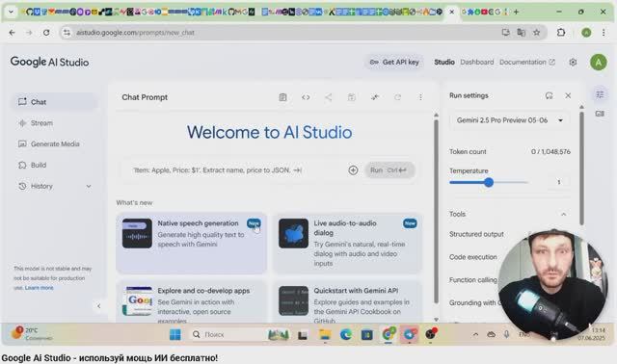The image size is (617, 364).
Task: Open Telegram from the taskbar
Action: 409,334
